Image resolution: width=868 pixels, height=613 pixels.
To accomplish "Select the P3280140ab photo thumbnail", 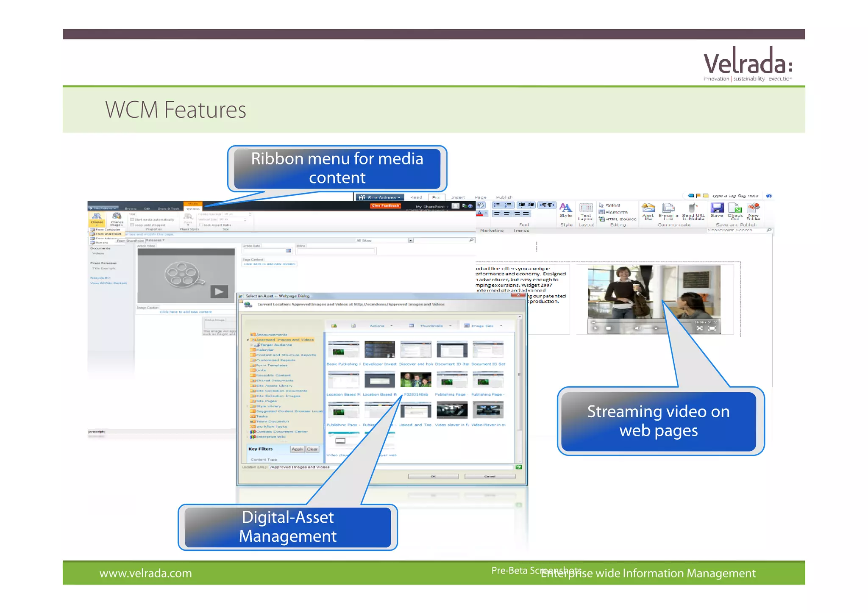I will coord(416,380).
